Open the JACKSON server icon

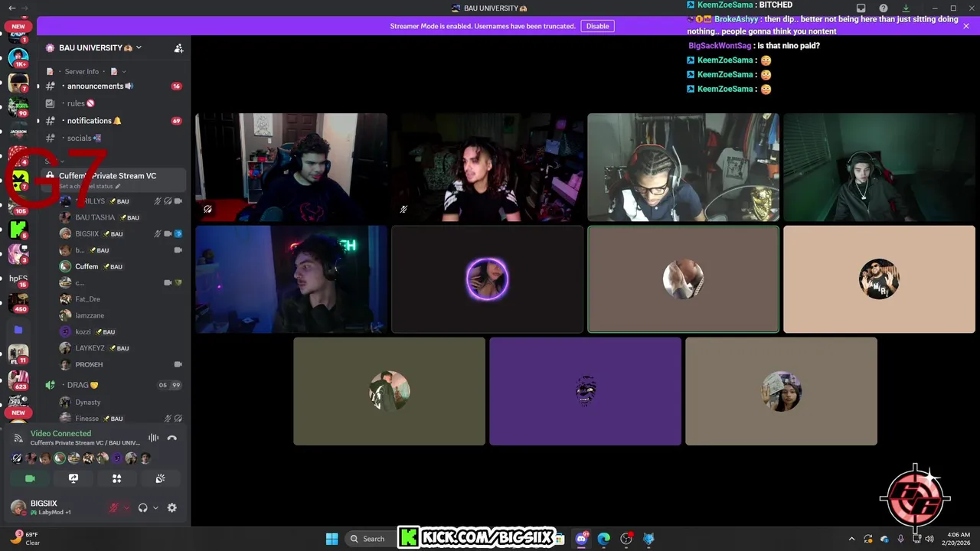pos(18,132)
